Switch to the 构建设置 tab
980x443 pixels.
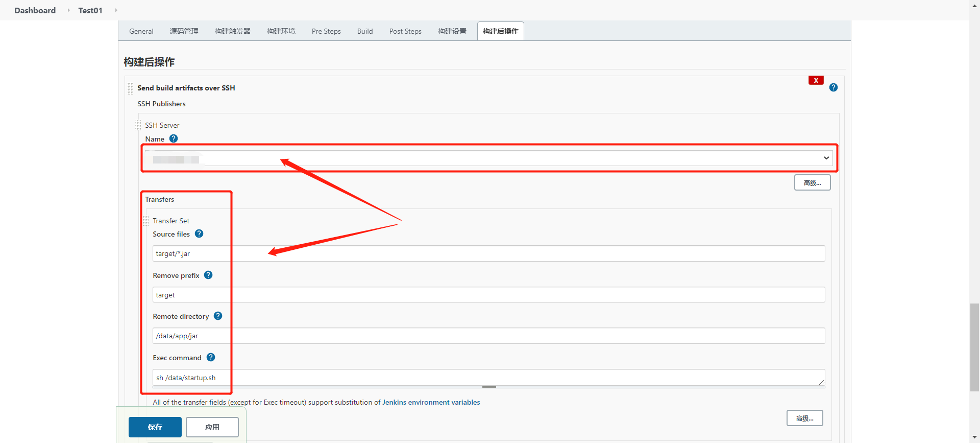point(452,31)
